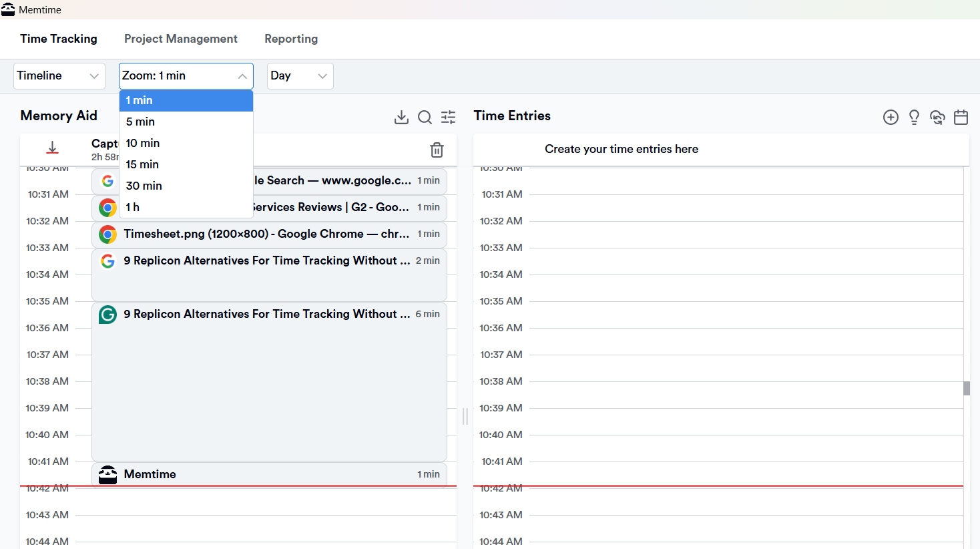Select the Search www.google.c... activity

269,181
